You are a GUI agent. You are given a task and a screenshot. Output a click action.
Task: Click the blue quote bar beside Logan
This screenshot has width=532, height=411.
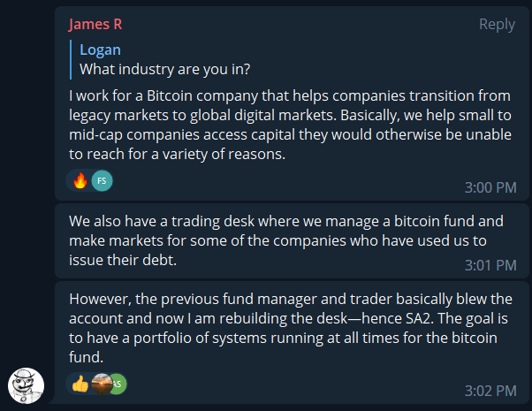pos(71,59)
